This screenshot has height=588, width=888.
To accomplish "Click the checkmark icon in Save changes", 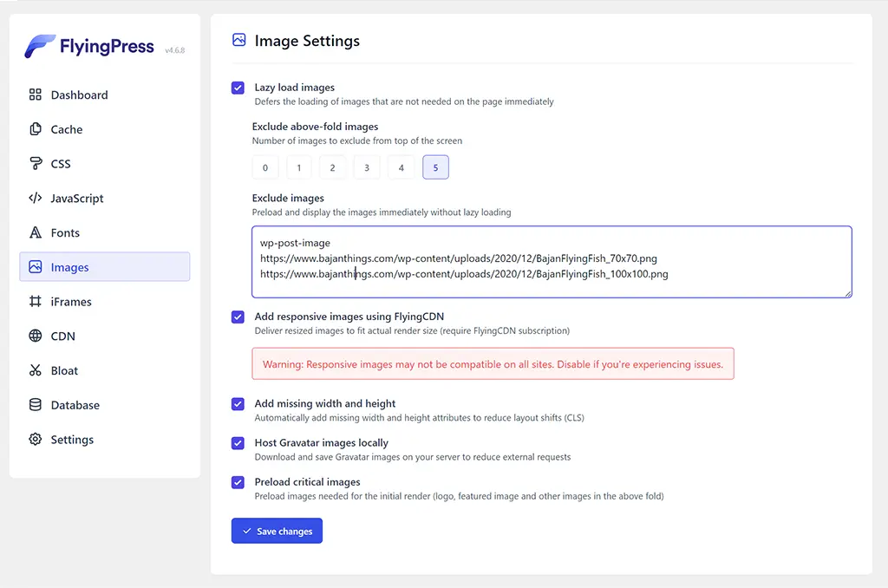I will coord(247,532).
